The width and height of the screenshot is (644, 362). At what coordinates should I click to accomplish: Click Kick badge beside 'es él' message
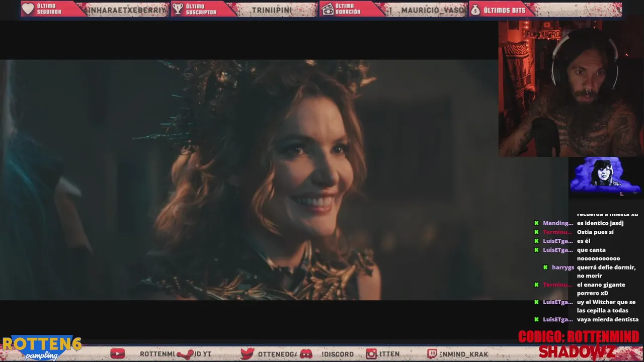(536, 241)
